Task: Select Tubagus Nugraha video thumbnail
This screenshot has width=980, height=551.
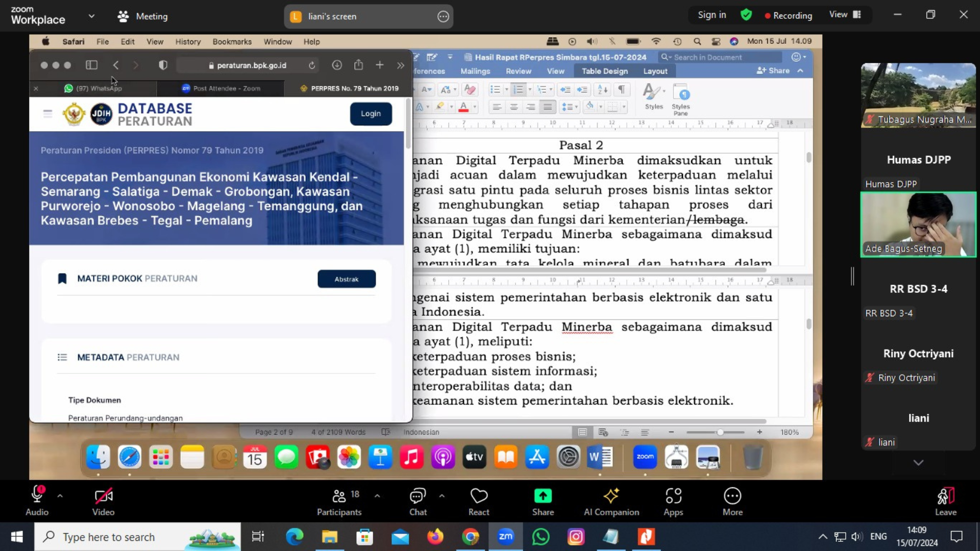Action: point(918,95)
